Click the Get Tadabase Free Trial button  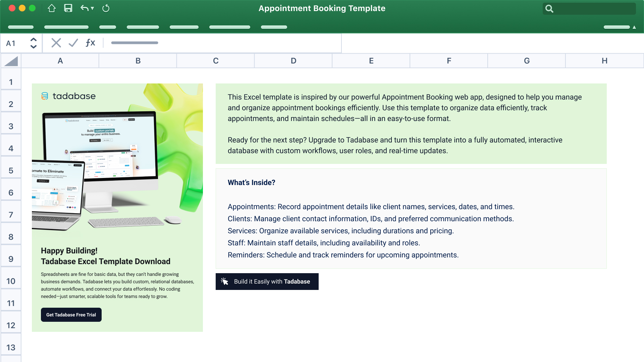pos(71,315)
